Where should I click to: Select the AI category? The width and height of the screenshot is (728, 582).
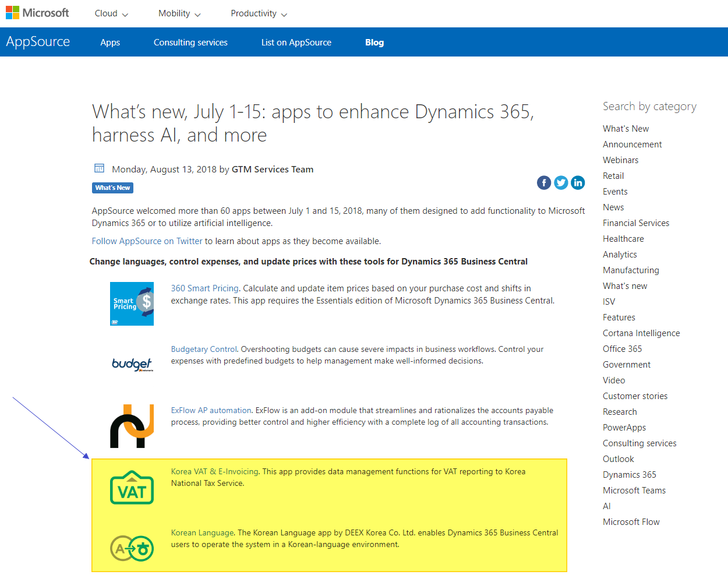pyautogui.click(x=607, y=506)
